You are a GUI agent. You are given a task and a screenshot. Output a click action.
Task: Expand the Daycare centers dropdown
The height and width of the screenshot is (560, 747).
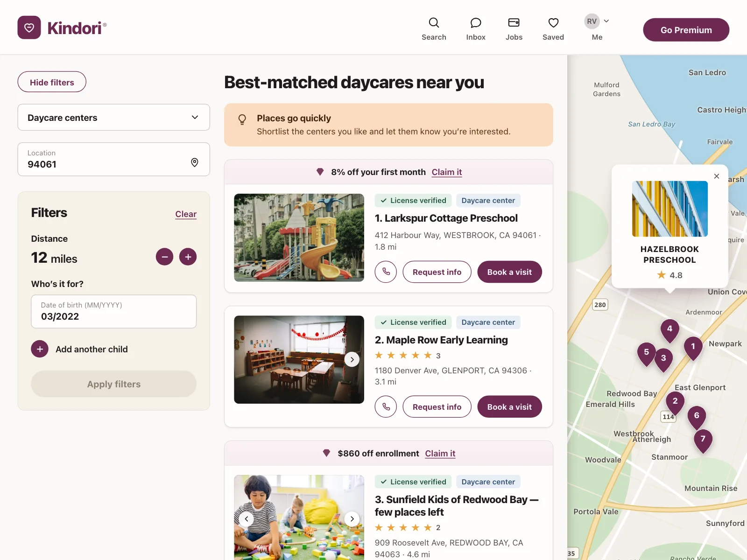pyautogui.click(x=113, y=118)
